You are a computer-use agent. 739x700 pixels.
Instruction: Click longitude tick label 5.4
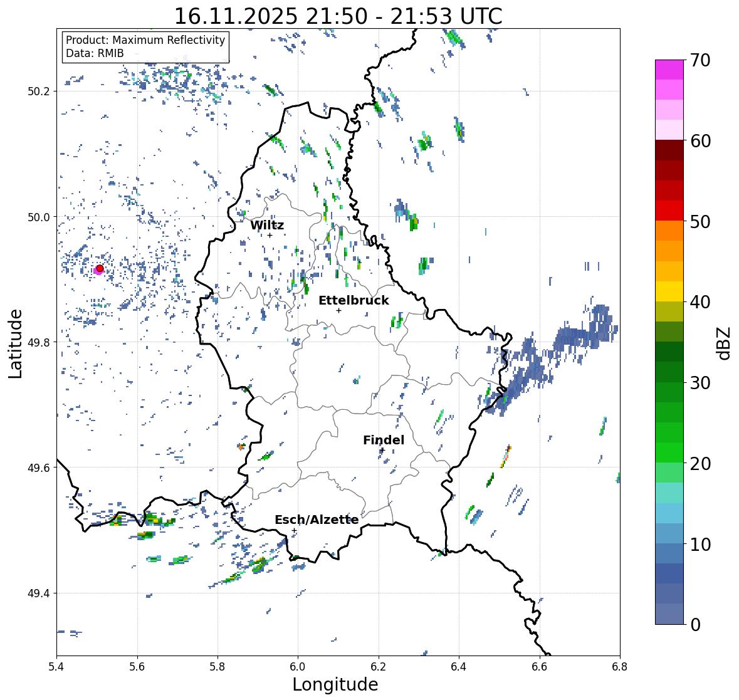[x=56, y=667]
